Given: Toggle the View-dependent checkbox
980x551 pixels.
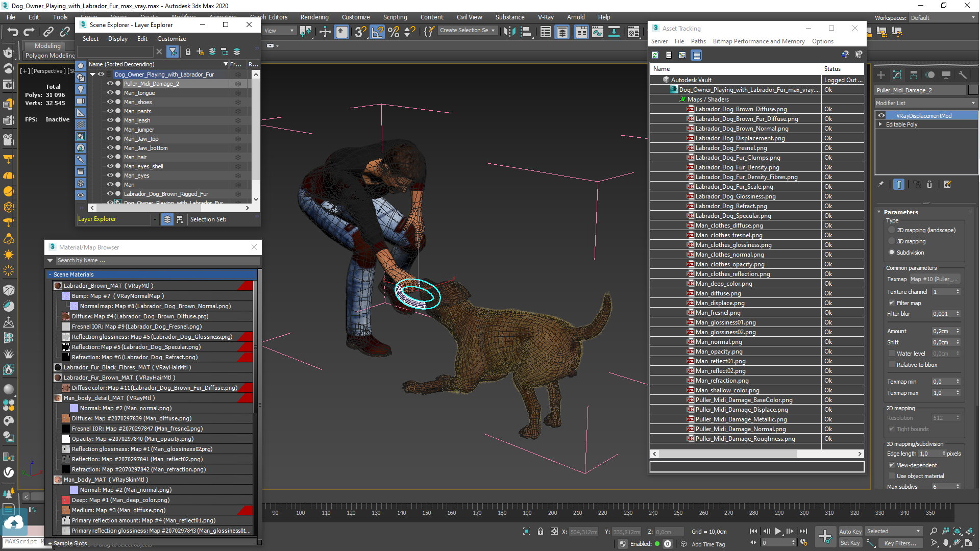Looking at the screenshot, I should [x=892, y=465].
